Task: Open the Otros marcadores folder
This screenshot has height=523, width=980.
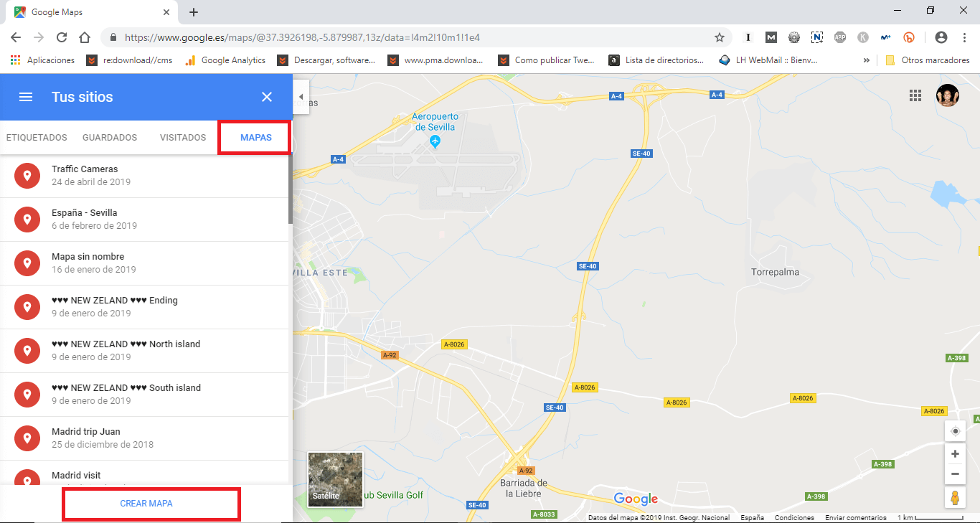Action: [x=927, y=60]
